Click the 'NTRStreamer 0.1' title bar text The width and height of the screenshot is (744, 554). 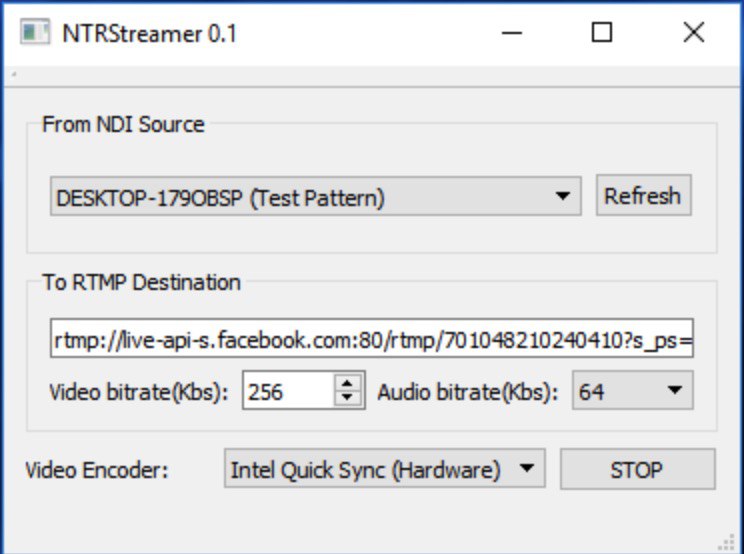(x=150, y=33)
